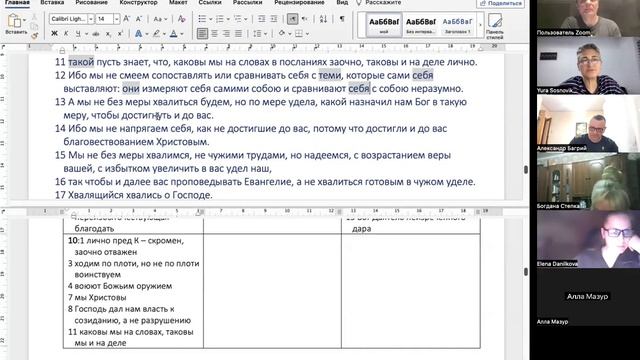Apply the 'Заголовок 1' style
Viewport: 640px width, 360px height.
pyautogui.click(x=458, y=25)
